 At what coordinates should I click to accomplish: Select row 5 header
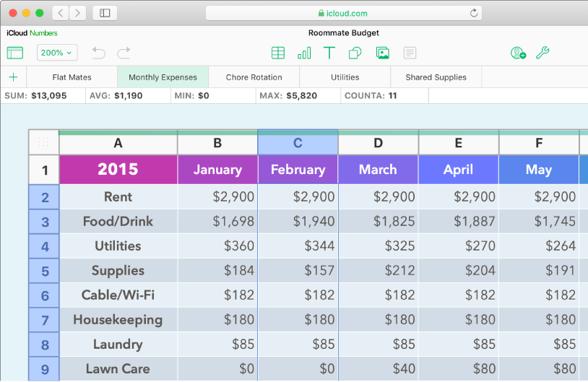[x=44, y=271]
